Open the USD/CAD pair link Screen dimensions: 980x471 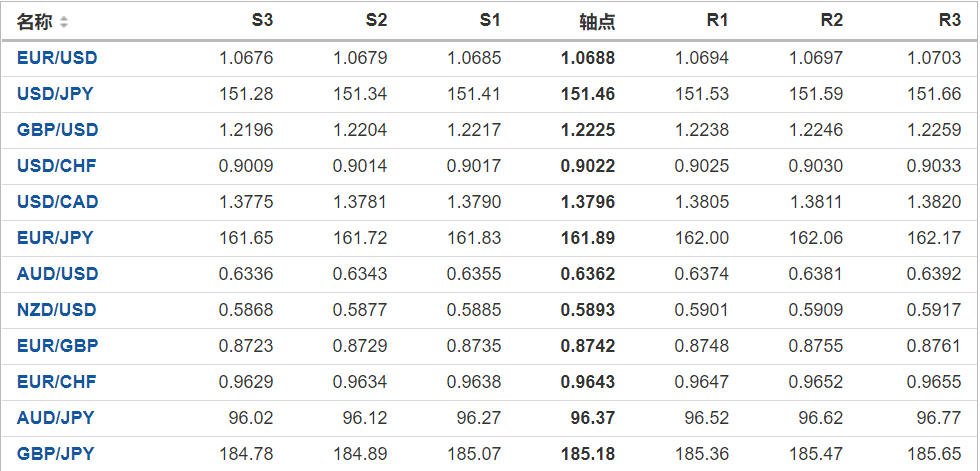(x=57, y=202)
